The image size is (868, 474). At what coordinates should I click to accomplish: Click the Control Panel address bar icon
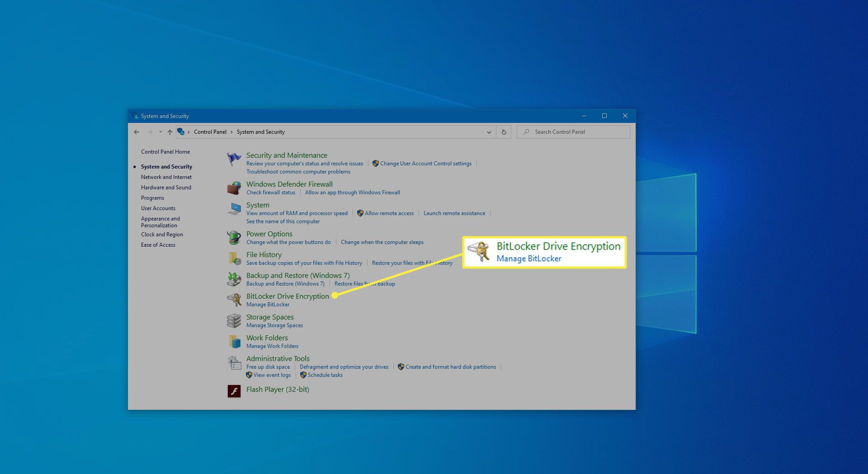coord(181,131)
